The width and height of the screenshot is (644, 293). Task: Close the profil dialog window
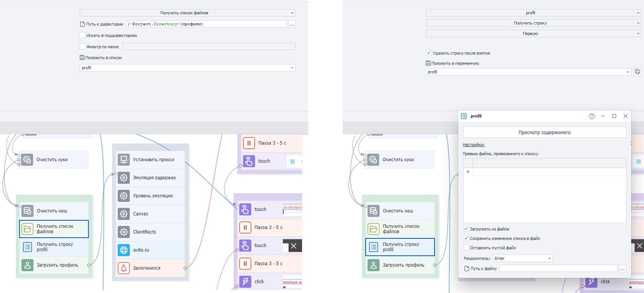[x=626, y=116]
